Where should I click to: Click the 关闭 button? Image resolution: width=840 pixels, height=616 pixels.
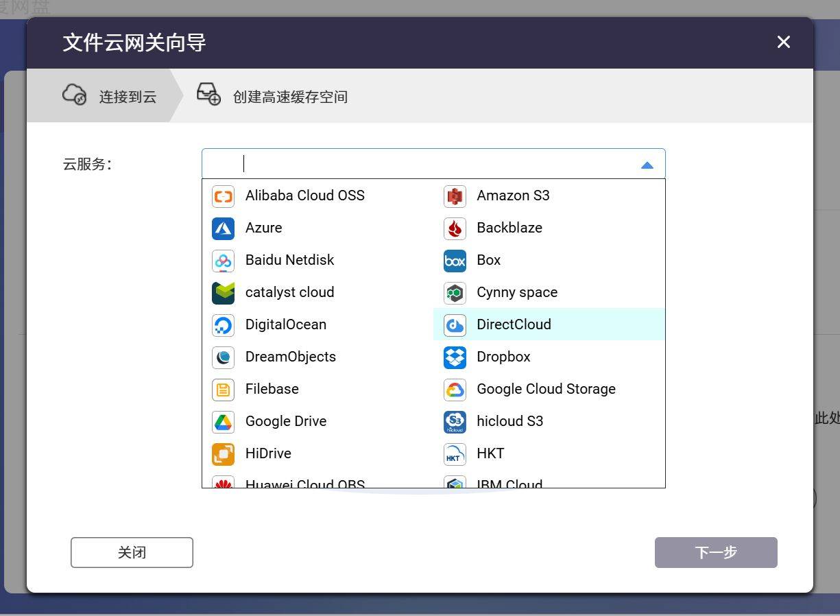tap(132, 552)
